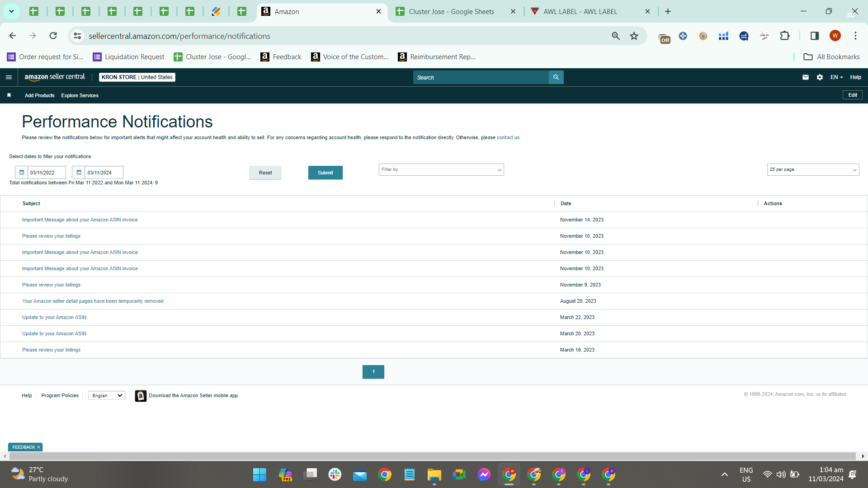The width and height of the screenshot is (868, 488).
Task: Open the March 20 Update to your Amazon ASIN
Action: tap(54, 333)
